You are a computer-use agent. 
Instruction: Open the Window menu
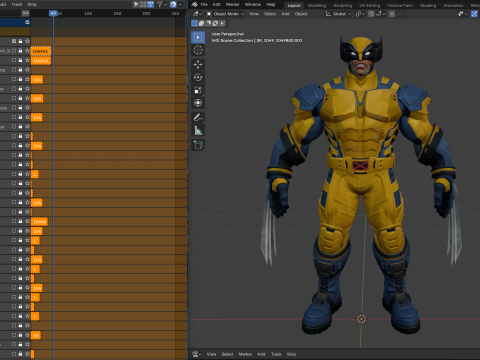click(x=253, y=4)
